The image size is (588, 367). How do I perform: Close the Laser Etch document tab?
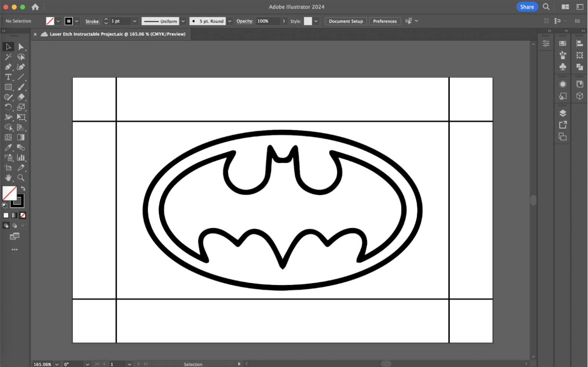(x=35, y=34)
